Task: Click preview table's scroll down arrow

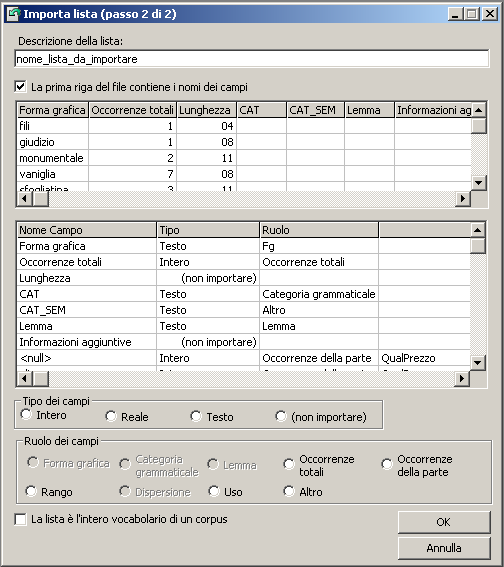Action: coord(479,183)
